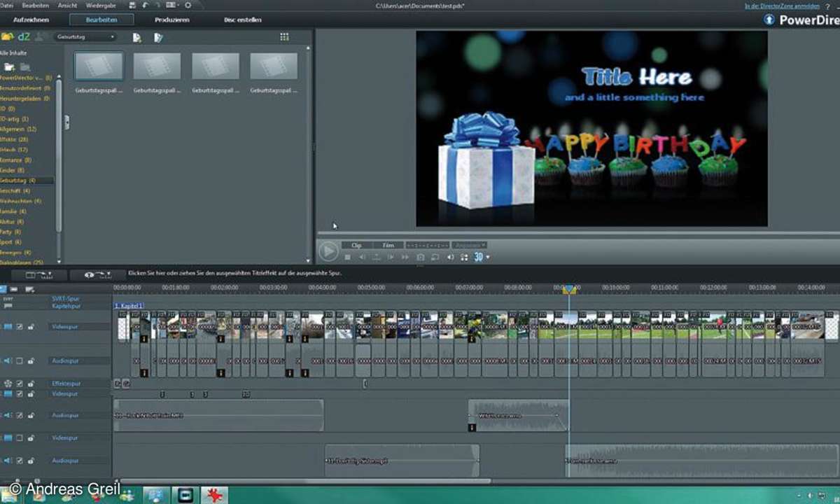Open the Wiedergabe menu
Viewport: 840px width, 504px height.
pos(101,5)
